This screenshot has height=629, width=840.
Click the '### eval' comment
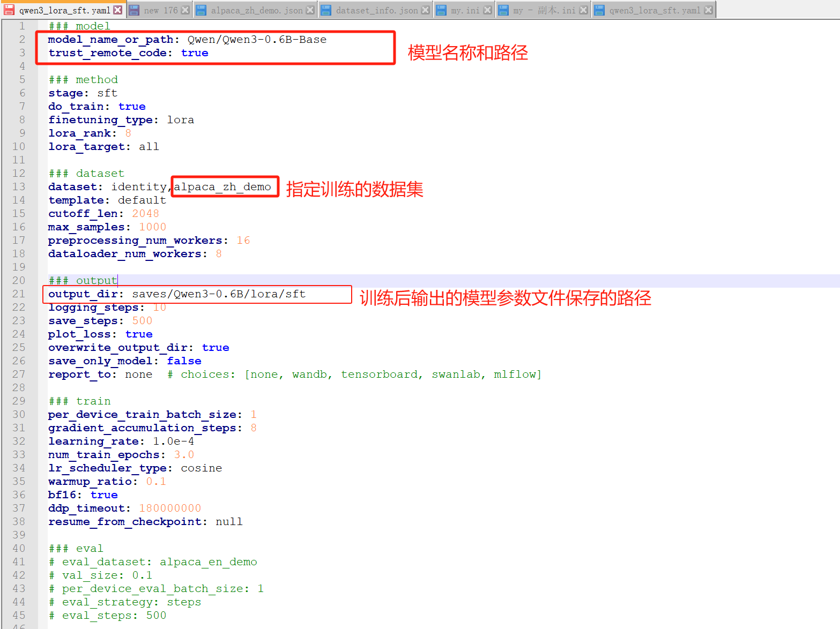pos(76,549)
